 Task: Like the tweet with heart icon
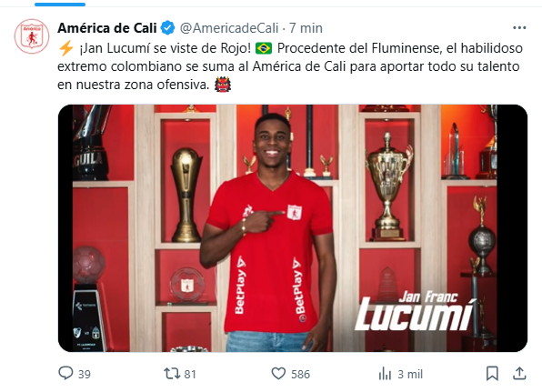click(278, 374)
